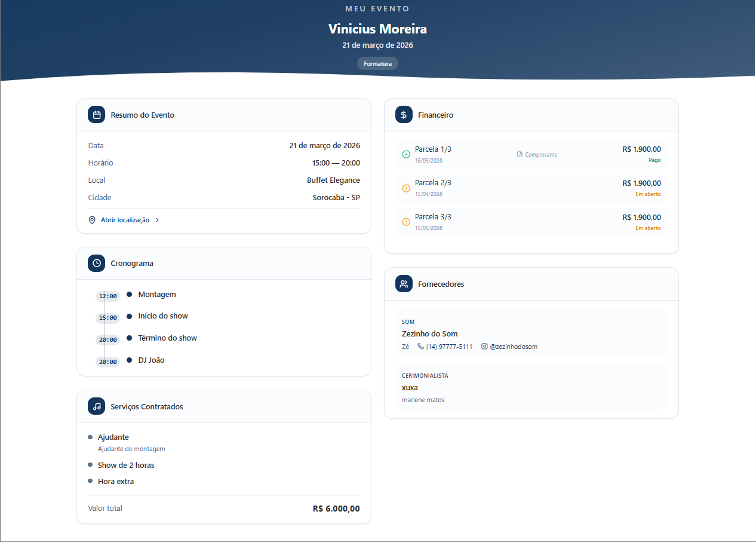Click the Pago status label

[654, 160]
